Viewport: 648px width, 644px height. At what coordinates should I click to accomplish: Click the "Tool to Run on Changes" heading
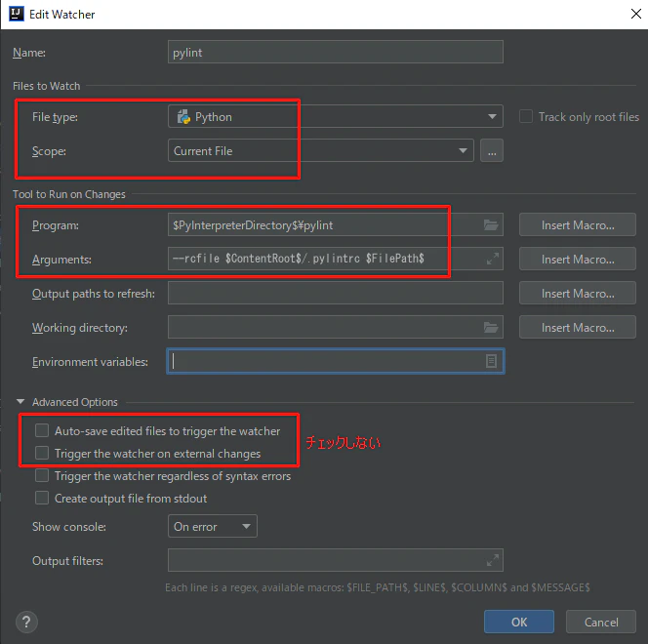click(x=69, y=194)
